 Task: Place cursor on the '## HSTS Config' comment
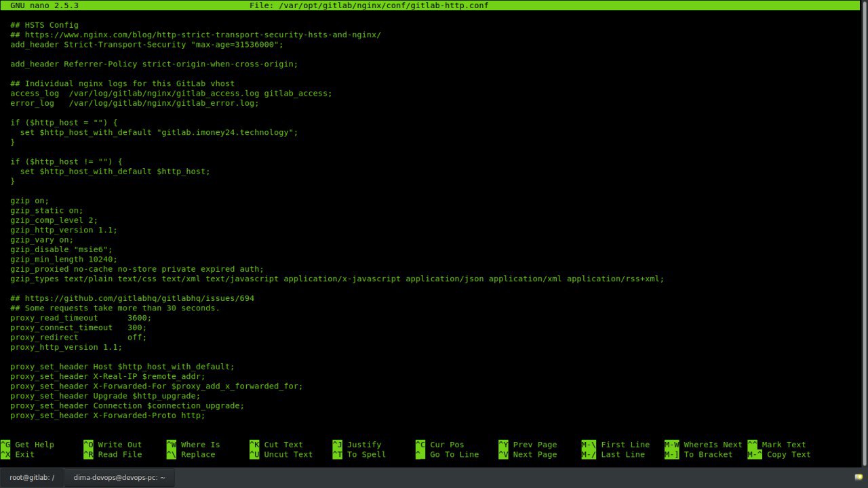pos(44,25)
